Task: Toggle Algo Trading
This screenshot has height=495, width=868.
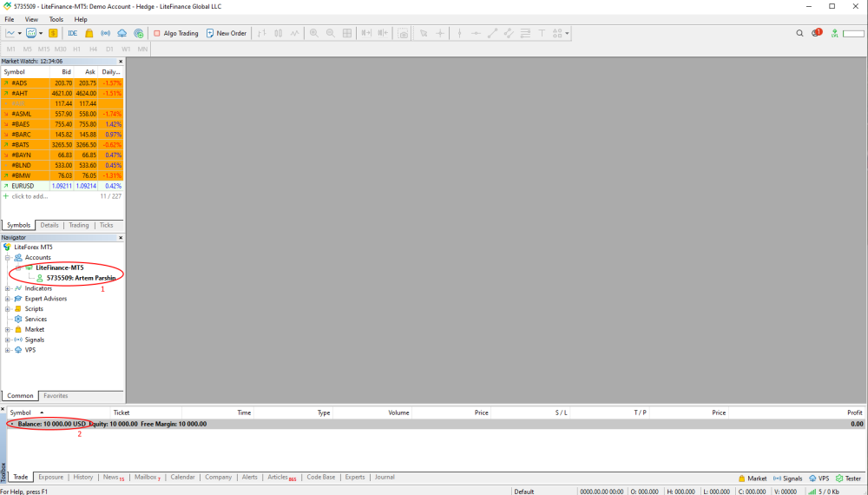Action: (x=175, y=33)
